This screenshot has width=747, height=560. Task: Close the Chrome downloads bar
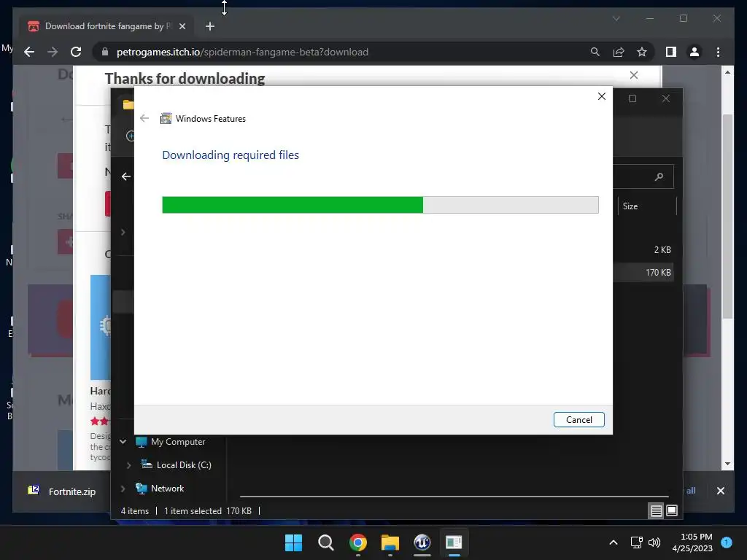tap(720, 491)
